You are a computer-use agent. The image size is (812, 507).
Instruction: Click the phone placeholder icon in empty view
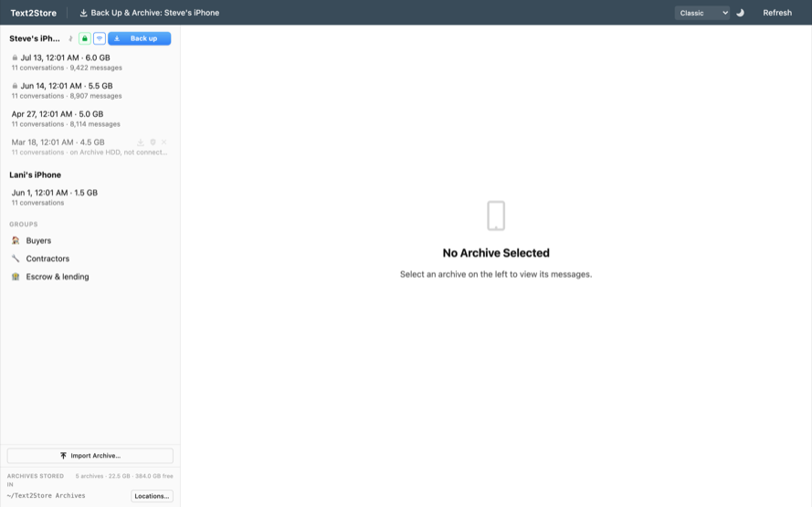pos(496,216)
